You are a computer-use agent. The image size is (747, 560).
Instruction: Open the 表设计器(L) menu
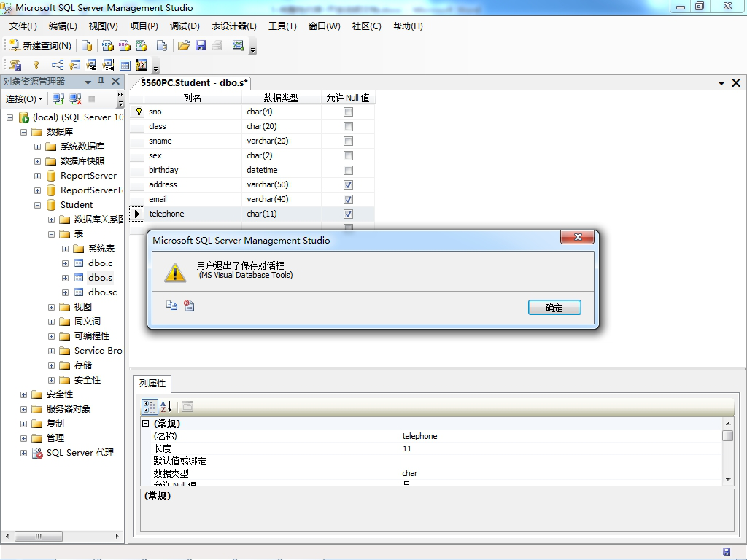click(234, 26)
